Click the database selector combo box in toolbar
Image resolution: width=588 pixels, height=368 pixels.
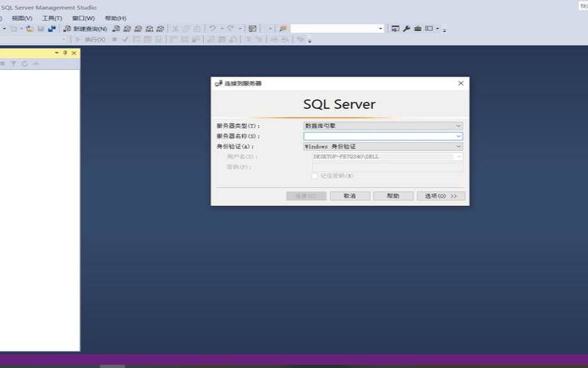pos(337,29)
